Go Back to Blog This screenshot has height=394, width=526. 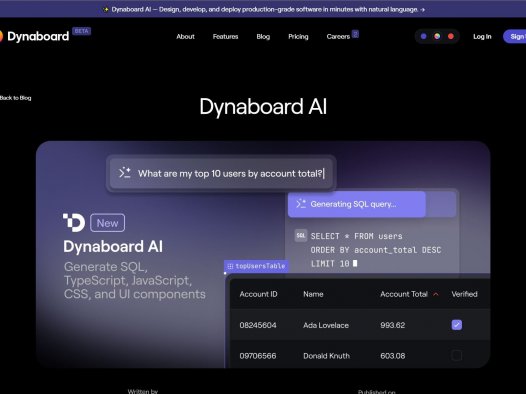[x=15, y=98]
